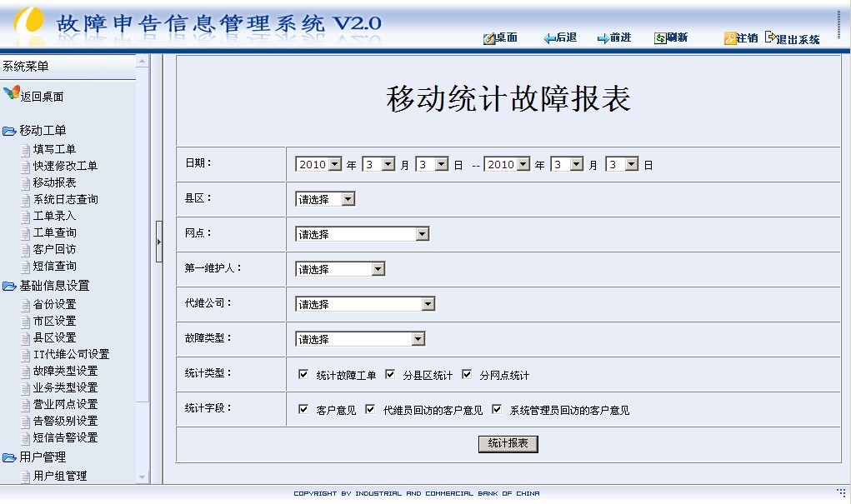851x504 pixels.
Task: Disable the 客户意见 checkbox
Action: coord(303,410)
